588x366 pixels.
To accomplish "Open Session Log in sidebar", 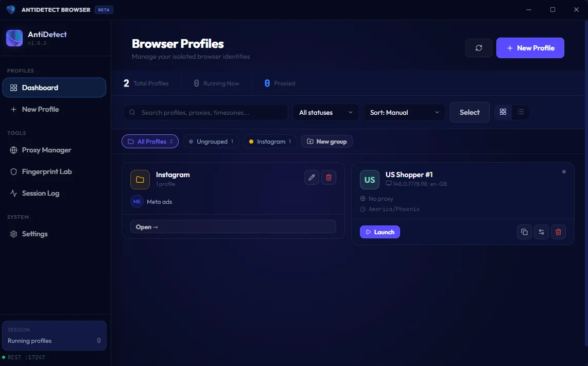I will click(55, 193).
